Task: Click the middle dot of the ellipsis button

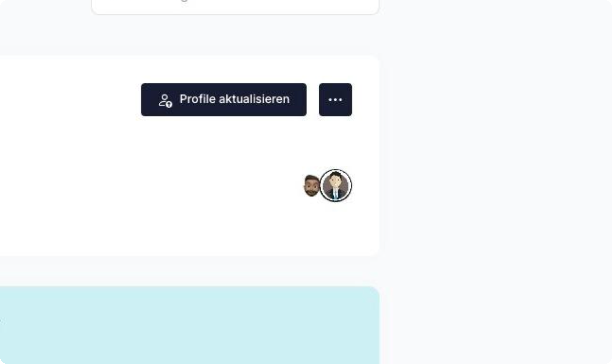Action: [335, 100]
